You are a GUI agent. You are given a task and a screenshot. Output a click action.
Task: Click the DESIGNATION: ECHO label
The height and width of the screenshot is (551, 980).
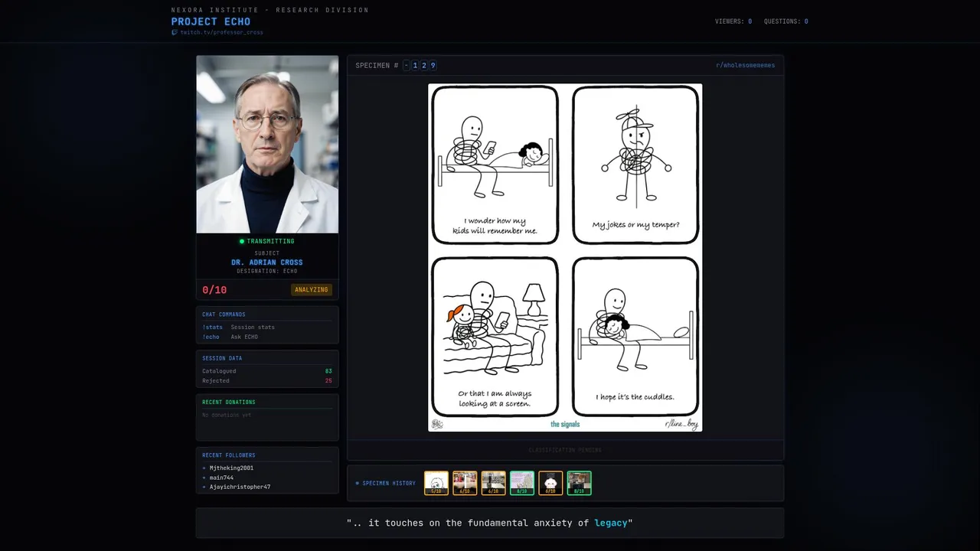pos(267,271)
